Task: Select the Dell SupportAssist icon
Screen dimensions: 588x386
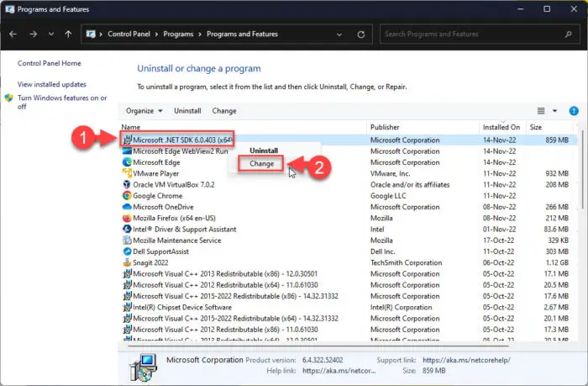Action: coord(127,251)
